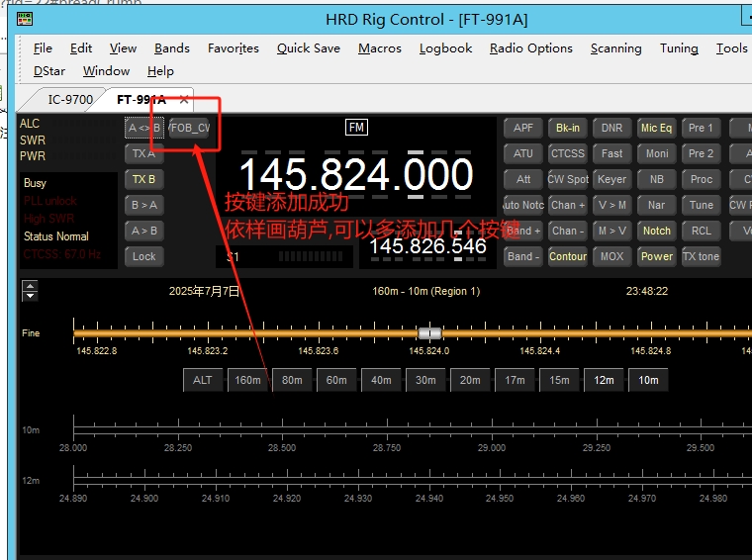Toggle the DNR noise reduction button
The height and width of the screenshot is (560, 752).
(x=611, y=128)
